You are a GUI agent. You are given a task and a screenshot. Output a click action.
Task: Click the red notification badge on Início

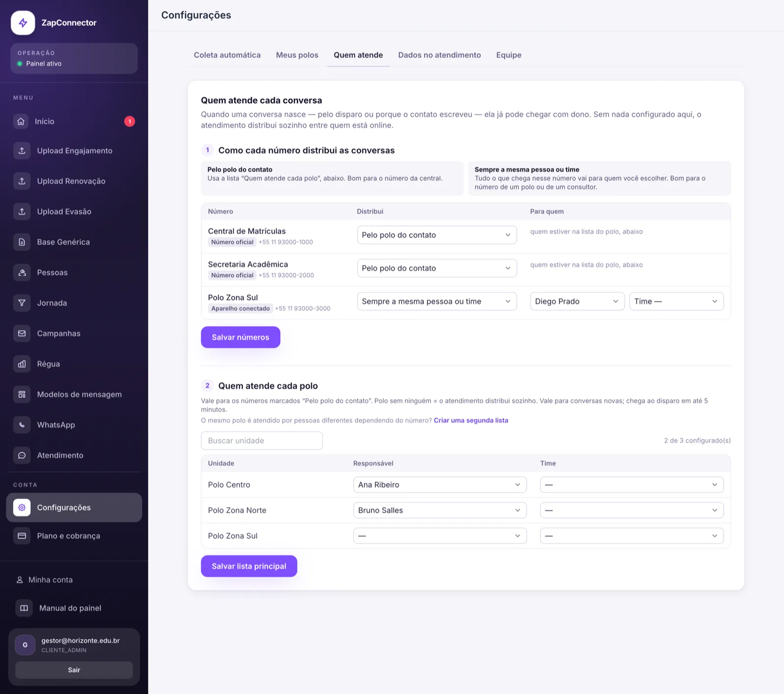pos(129,121)
